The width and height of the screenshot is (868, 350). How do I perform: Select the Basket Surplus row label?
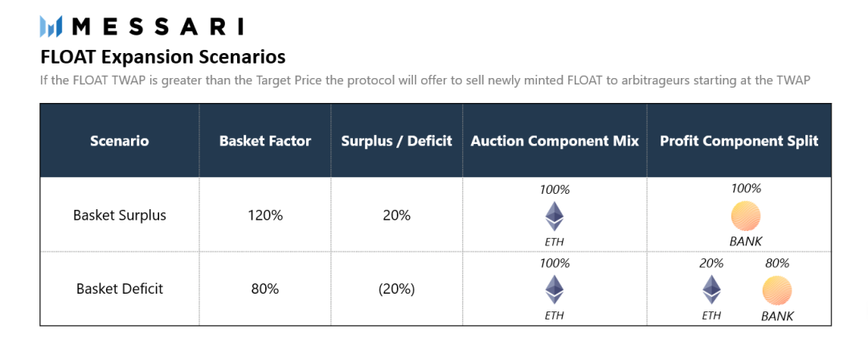pos(119,216)
